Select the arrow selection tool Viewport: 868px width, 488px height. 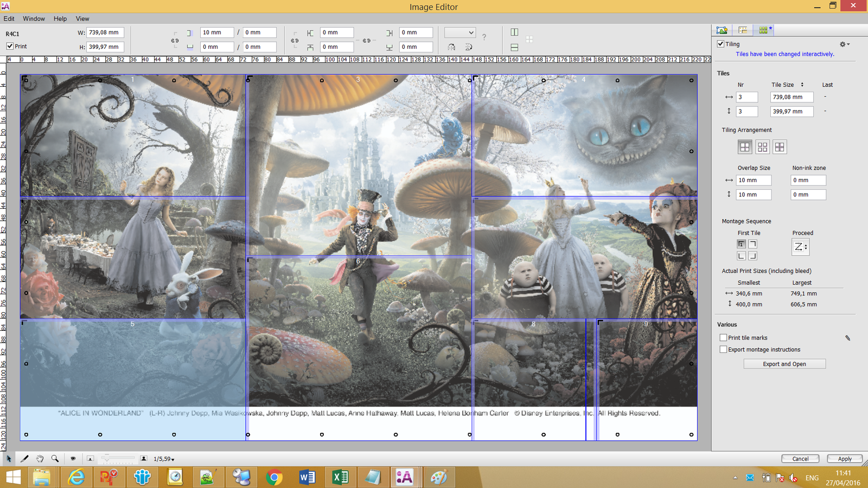(9, 458)
